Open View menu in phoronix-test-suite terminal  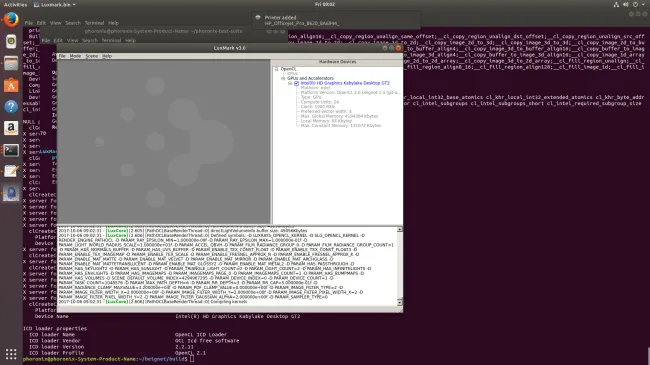(73, 41)
